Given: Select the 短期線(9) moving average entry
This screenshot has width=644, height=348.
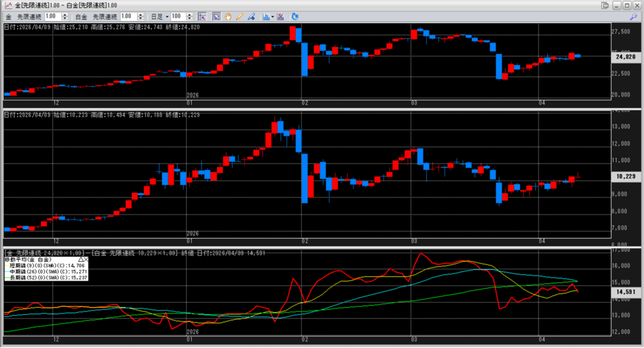Looking at the screenshot, I should coord(47,266).
